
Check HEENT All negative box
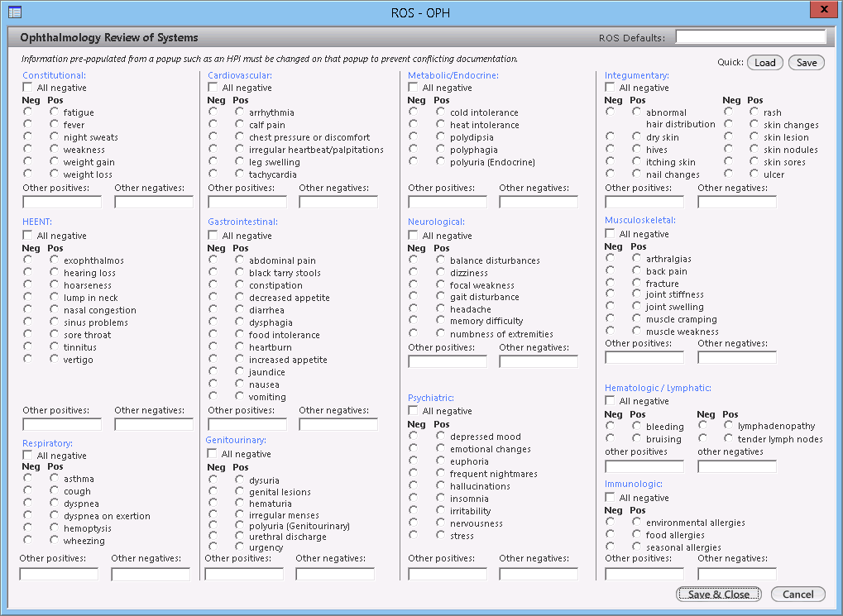(27, 235)
